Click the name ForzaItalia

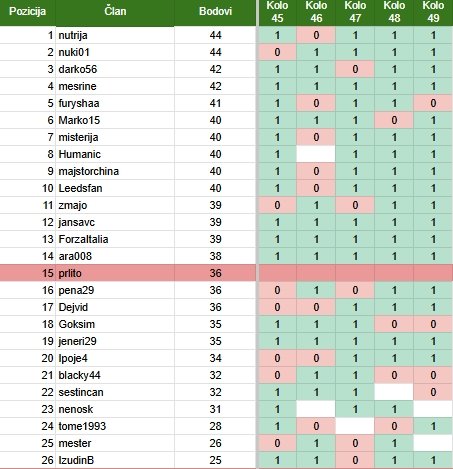pos(83,239)
